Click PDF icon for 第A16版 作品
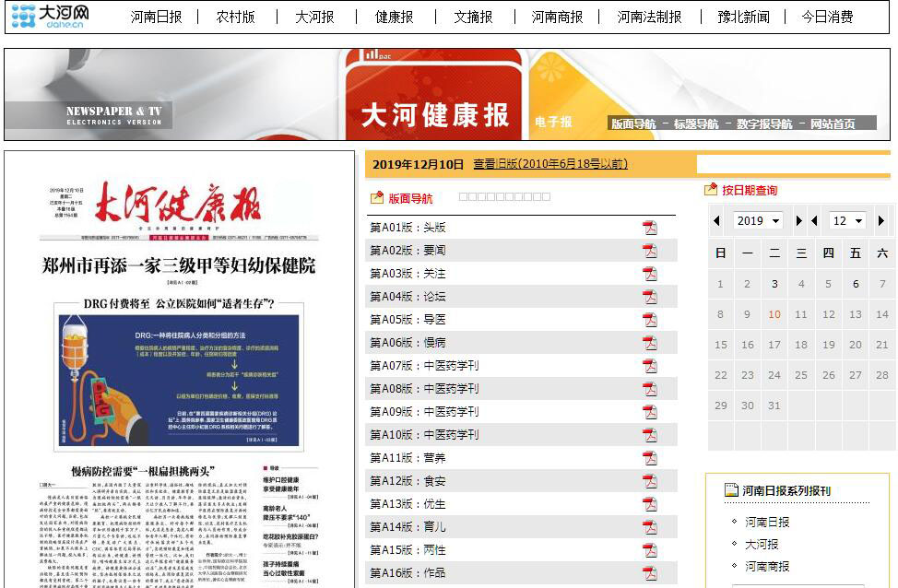 pos(650,573)
